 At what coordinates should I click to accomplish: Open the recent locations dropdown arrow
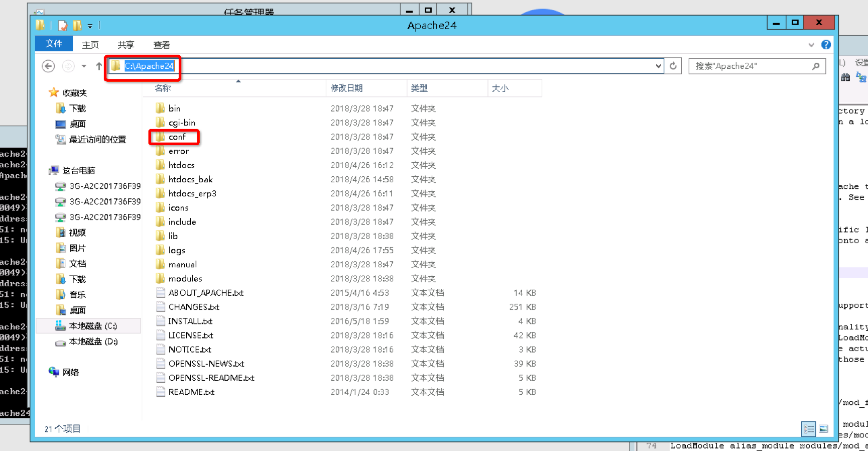click(84, 66)
